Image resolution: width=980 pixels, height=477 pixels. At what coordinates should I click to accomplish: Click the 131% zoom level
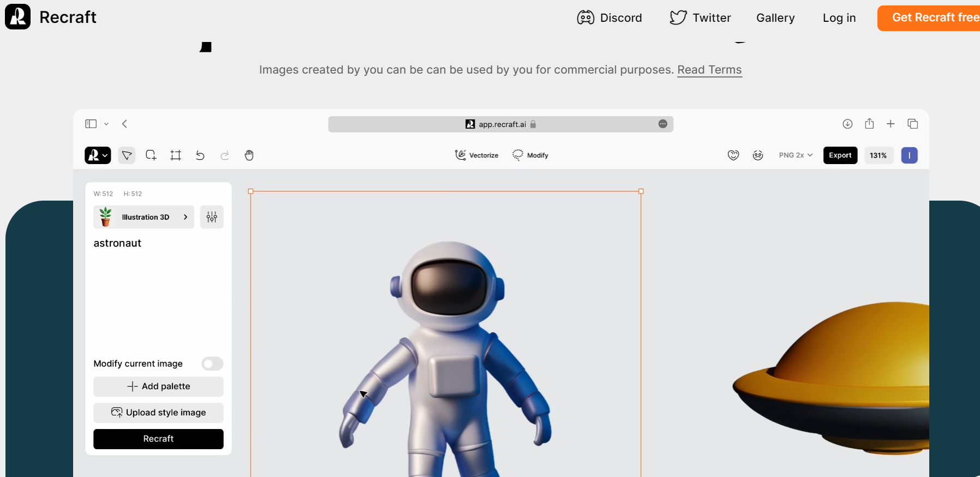click(879, 155)
